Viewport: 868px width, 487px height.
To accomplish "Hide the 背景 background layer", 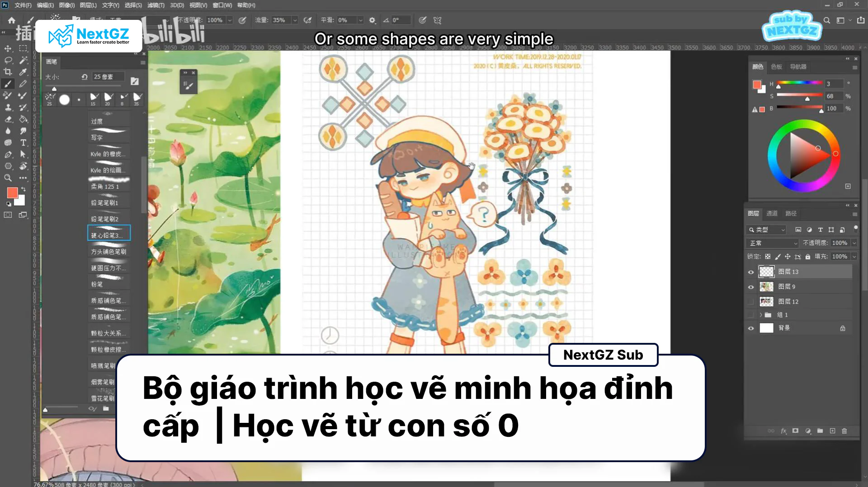I will 751,328.
